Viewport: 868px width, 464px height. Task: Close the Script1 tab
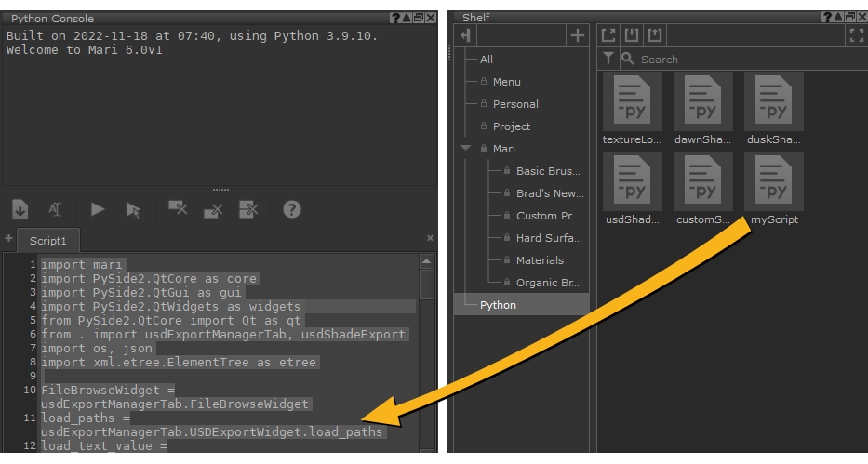tap(430, 239)
